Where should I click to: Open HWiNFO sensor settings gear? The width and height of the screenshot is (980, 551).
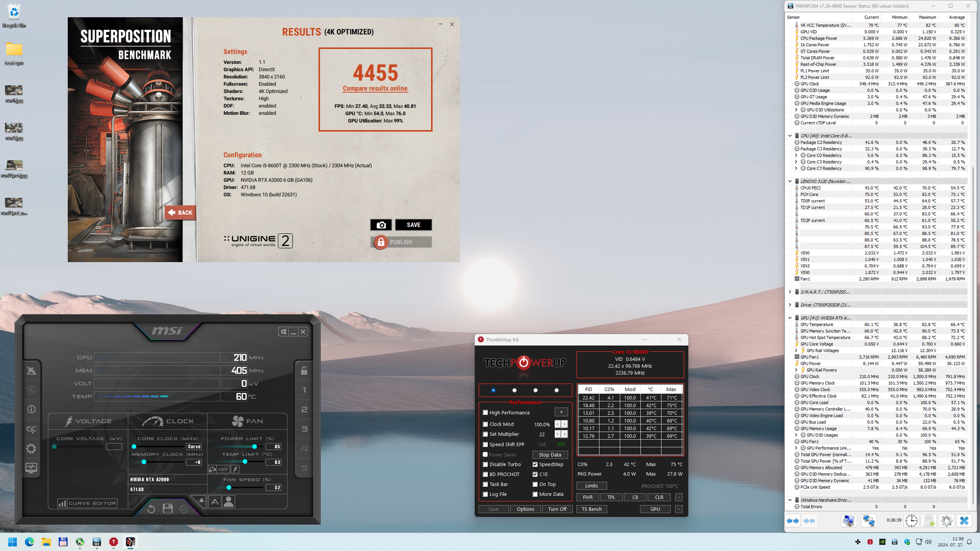pyautogui.click(x=946, y=521)
